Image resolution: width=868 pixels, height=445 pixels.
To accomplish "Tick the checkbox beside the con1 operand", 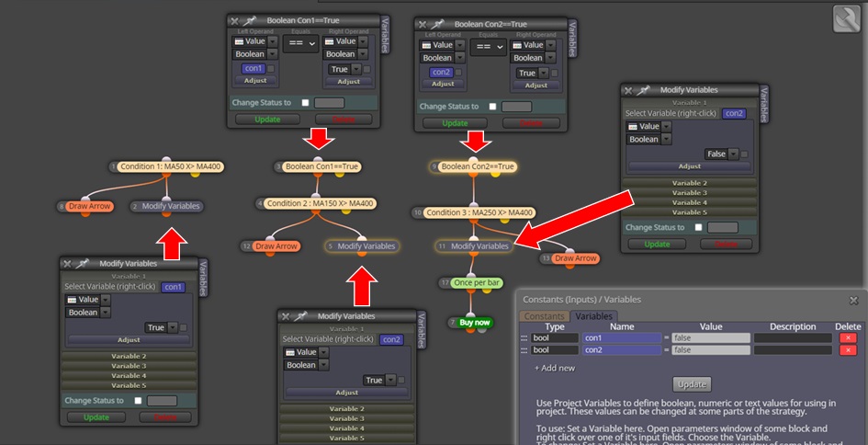I will click(x=271, y=69).
